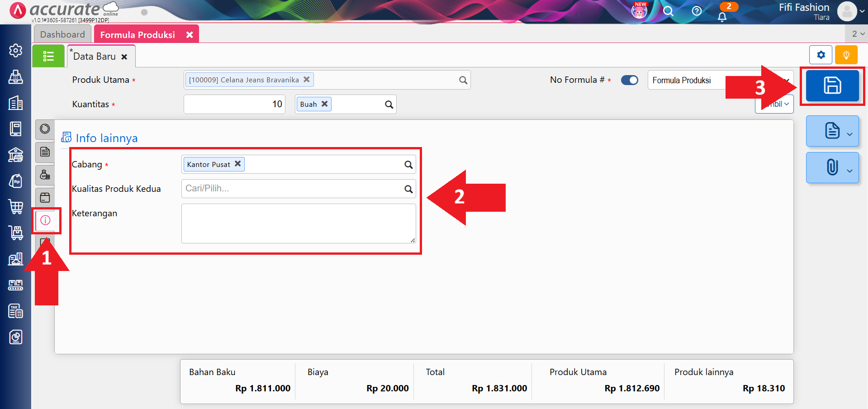Open the help question mark icon
This screenshot has width=868, height=409.
[x=697, y=11]
